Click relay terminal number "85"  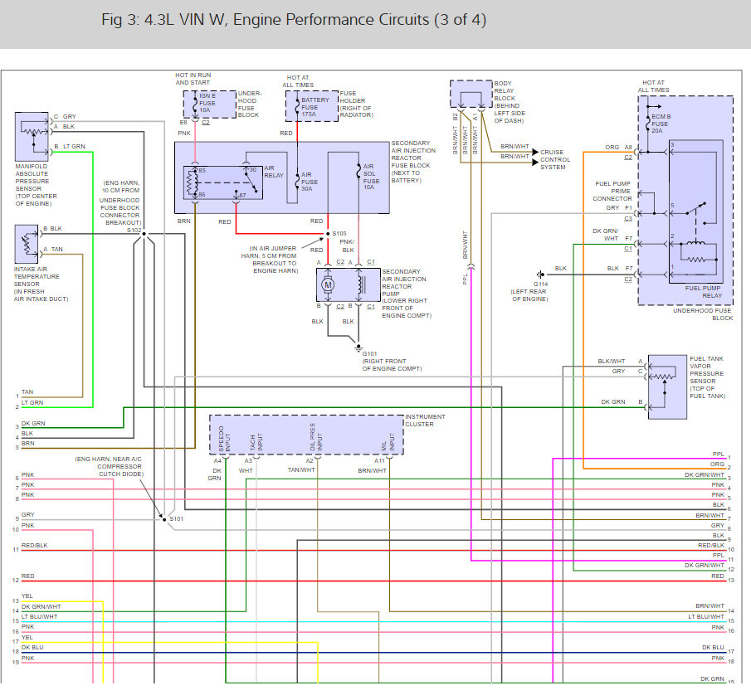202,171
